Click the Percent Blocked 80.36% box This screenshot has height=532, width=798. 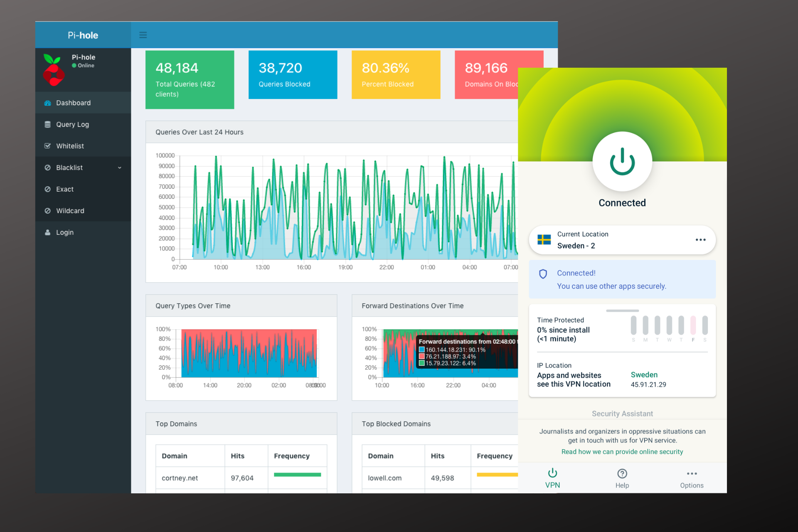[396, 75]
